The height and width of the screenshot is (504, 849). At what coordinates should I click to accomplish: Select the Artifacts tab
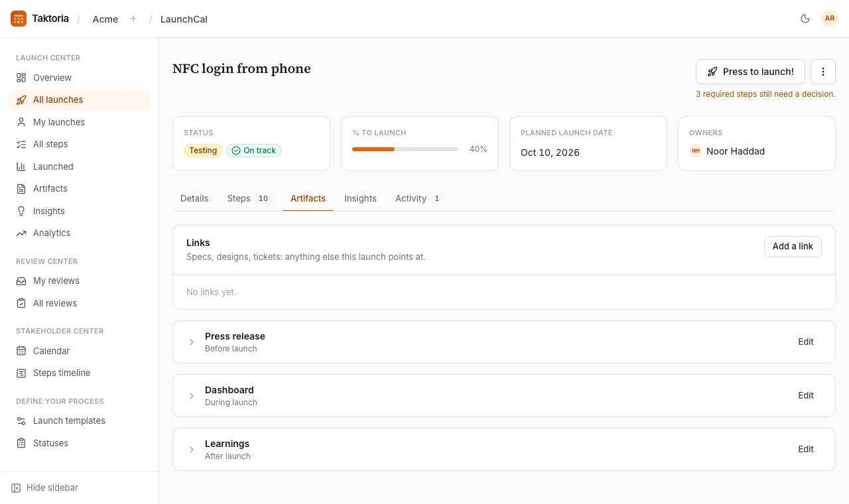click(x=308, y=198)
